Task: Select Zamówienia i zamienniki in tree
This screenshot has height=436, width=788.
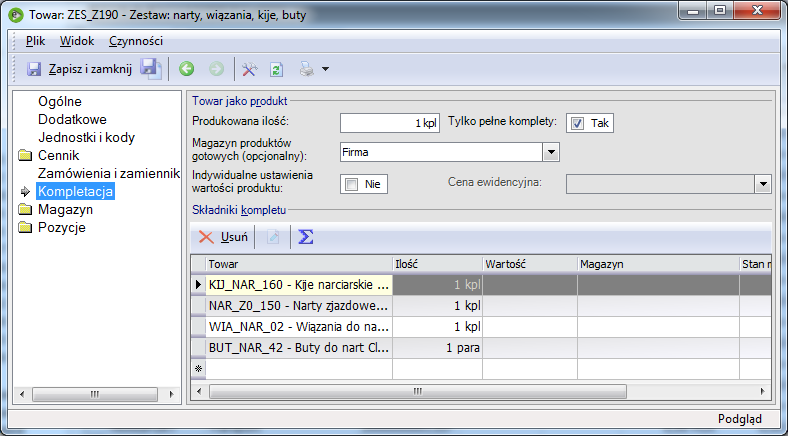Action: [x=109, y=174]
